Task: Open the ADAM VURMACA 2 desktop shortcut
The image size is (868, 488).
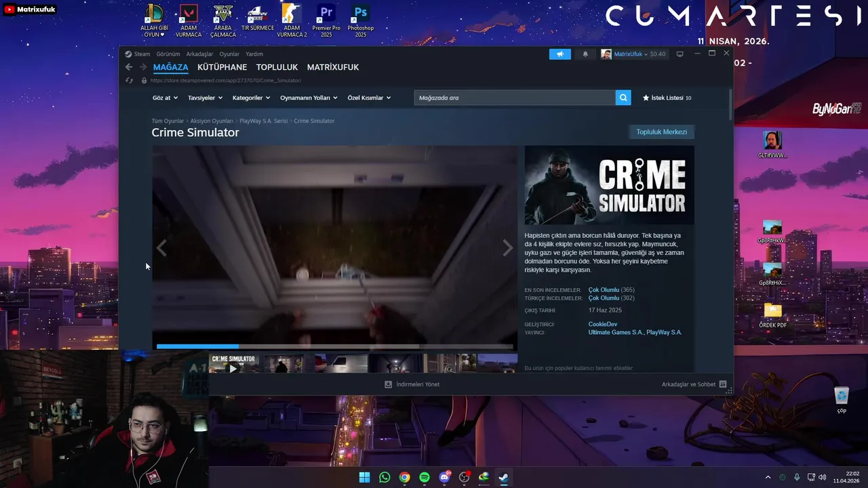Action: click(x=292, y=22)
